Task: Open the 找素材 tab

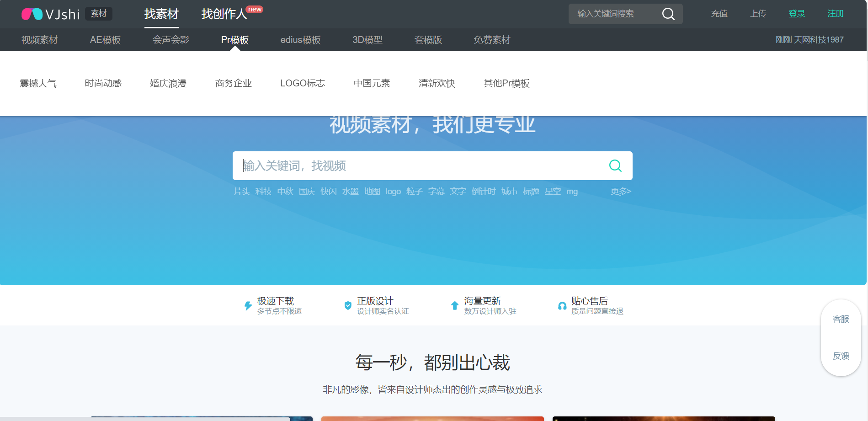Action: click(161, 14)
